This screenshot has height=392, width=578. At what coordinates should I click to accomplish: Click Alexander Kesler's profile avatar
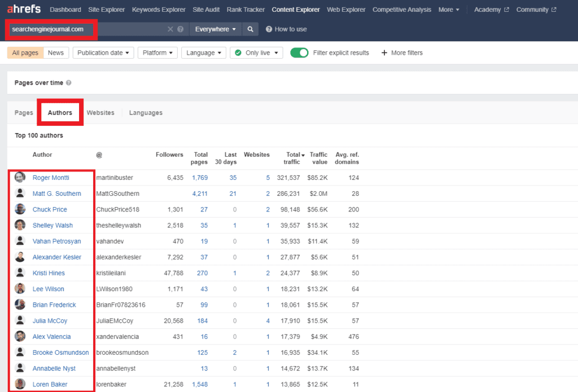click(20, 257)
